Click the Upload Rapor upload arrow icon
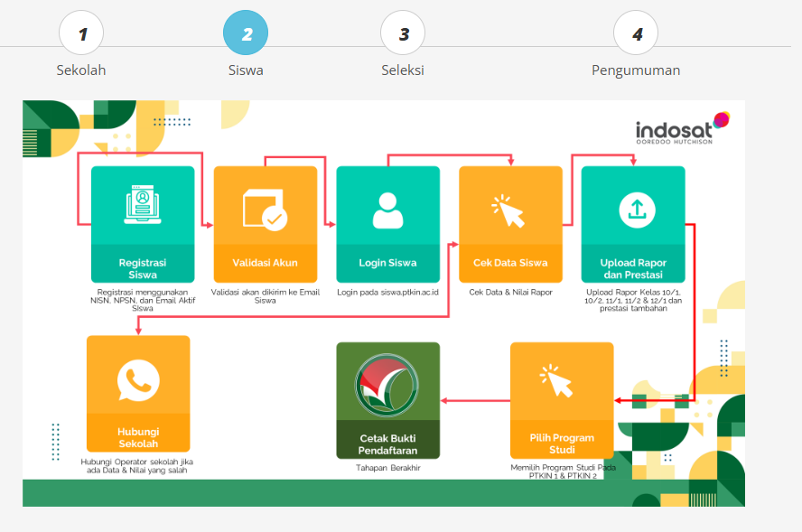The width and height of the screenshot is (802, 532). (x=635, y=210)
